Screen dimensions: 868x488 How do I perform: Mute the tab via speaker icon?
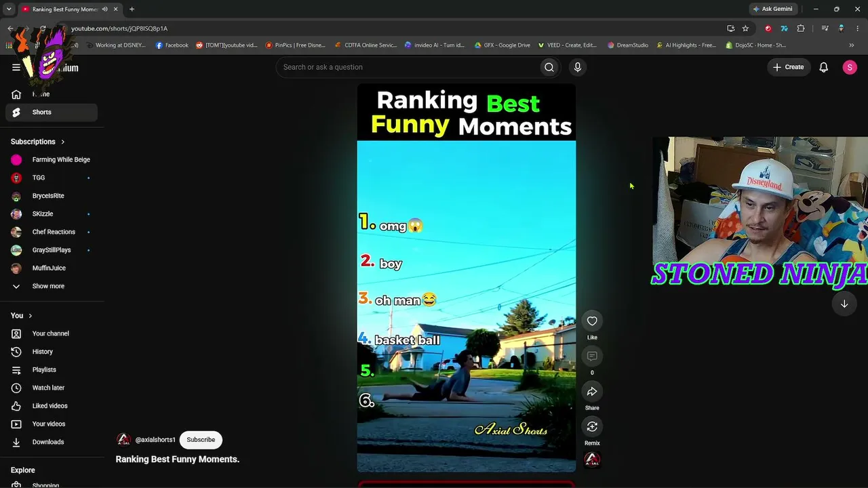104,9
